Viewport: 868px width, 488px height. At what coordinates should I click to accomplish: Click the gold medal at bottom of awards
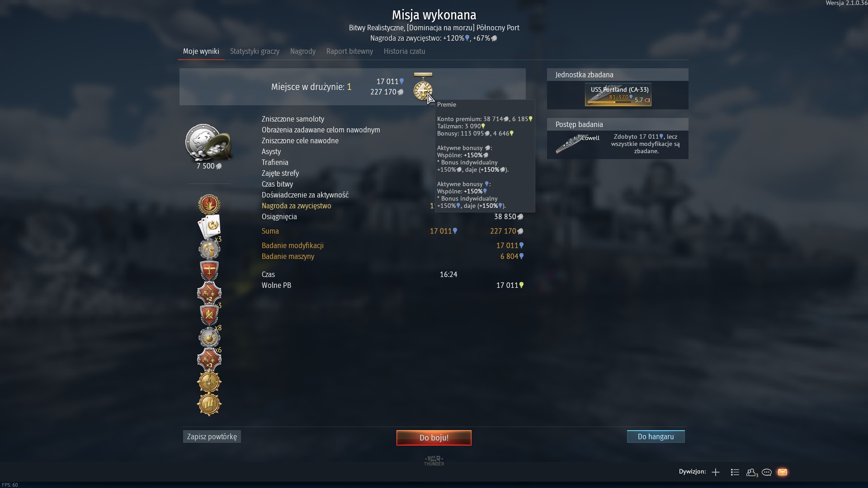click(209, 404)
